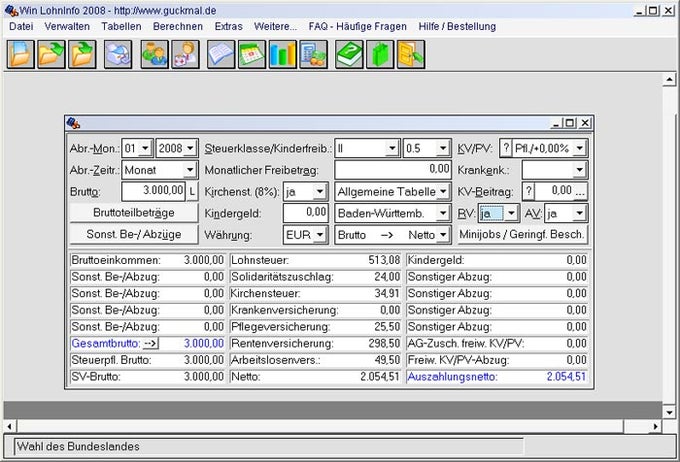The image size is (680, 462).
Task: Open Minijobs / Geringf. Besch. button
Action: pos(522,235)
